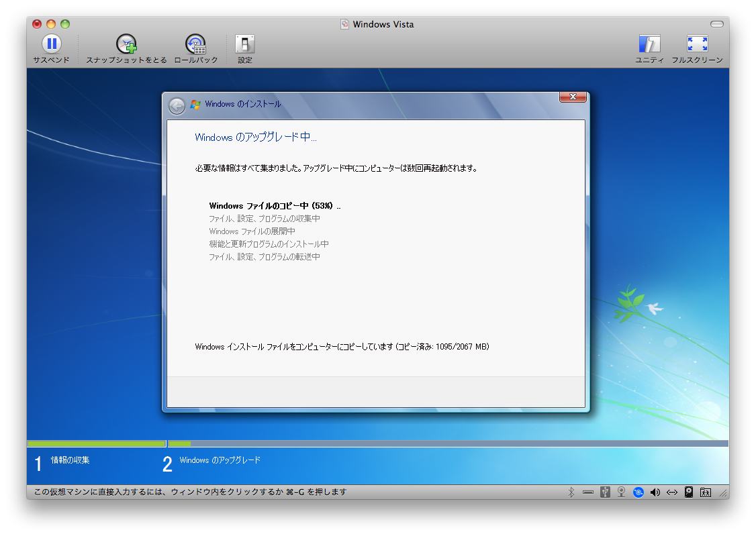Click the 情報の収集 step one progress bar
The image size is (756, 536).
coord(97,443)
